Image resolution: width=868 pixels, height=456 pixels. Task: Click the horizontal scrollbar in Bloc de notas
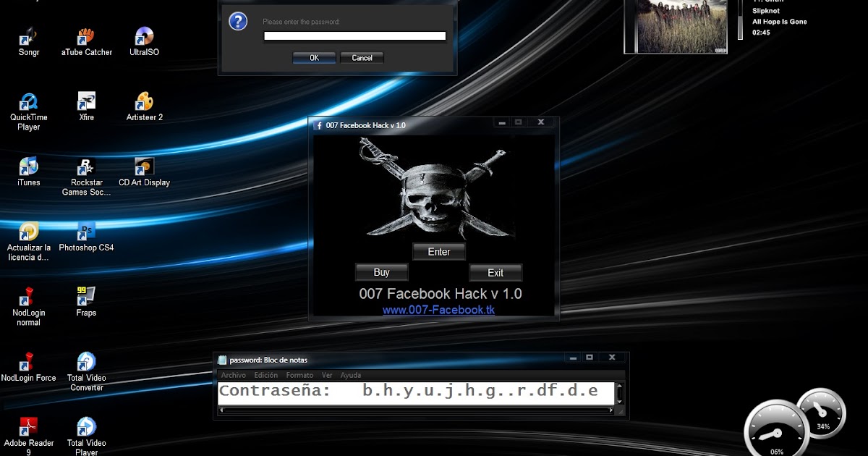pos(416,410)
